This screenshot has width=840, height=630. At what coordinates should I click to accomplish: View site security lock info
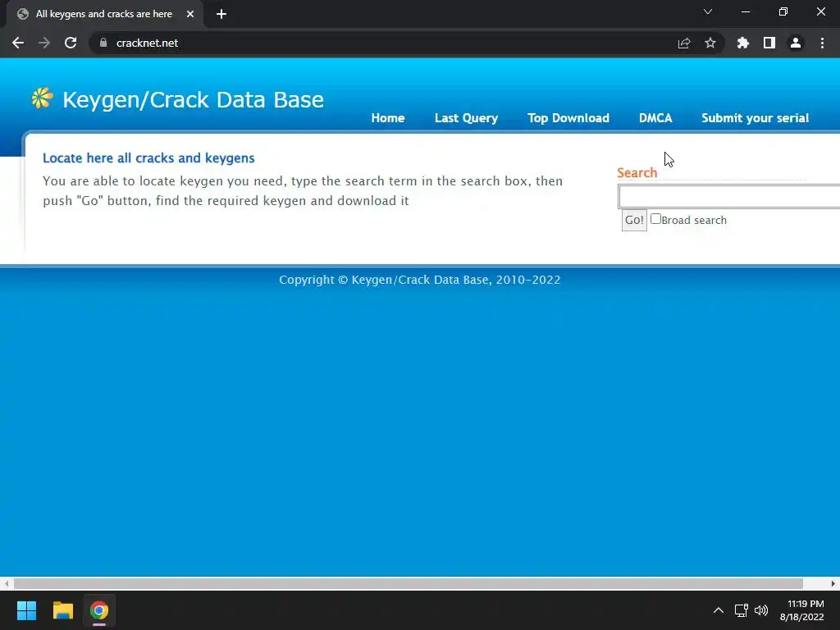103,43
